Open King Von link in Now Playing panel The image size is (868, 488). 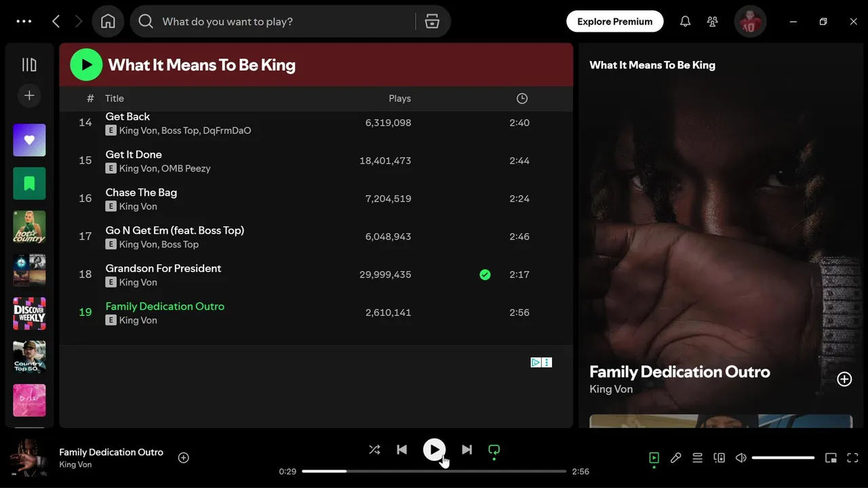point(611,389)
